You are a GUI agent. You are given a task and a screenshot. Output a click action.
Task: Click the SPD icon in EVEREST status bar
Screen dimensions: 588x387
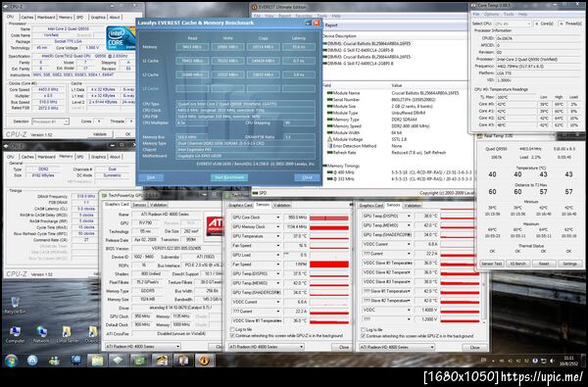(x=256, y=193)
